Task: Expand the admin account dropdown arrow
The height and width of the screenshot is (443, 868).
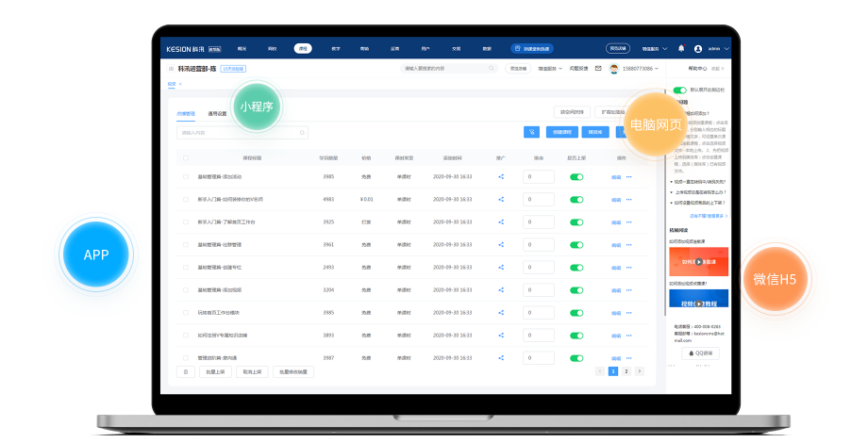Action: pos(726,49)
